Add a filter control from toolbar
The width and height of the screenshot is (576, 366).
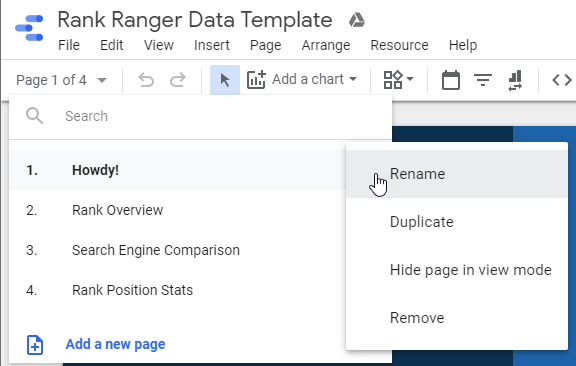click(x=483, y=80)
